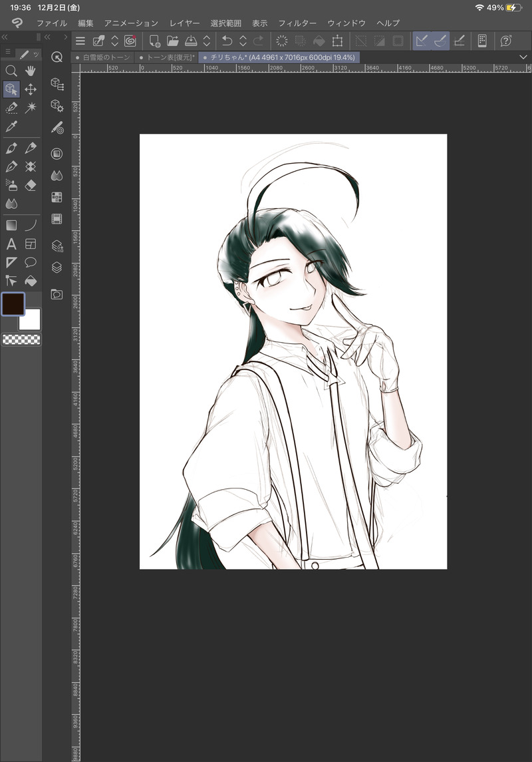Select the Ruler tool

(x=11, y=262)
